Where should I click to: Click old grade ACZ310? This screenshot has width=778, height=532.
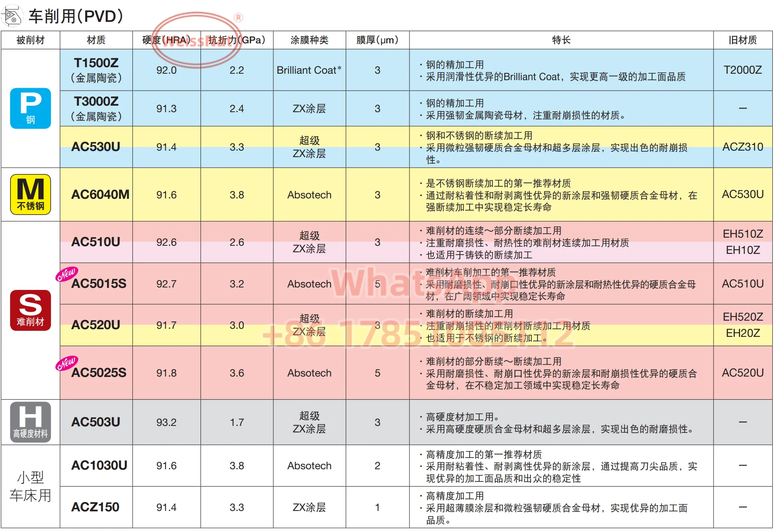(743, 147)
